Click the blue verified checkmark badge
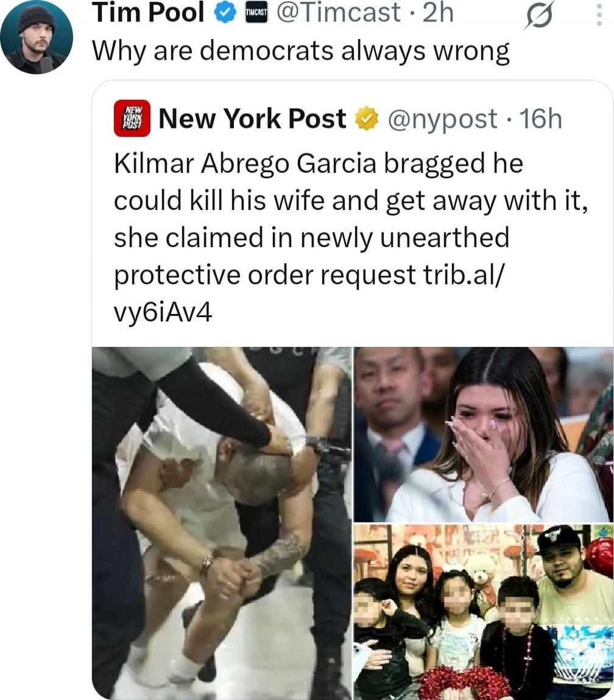The height and width of the screenshot is (700, 614). [226, 13]
